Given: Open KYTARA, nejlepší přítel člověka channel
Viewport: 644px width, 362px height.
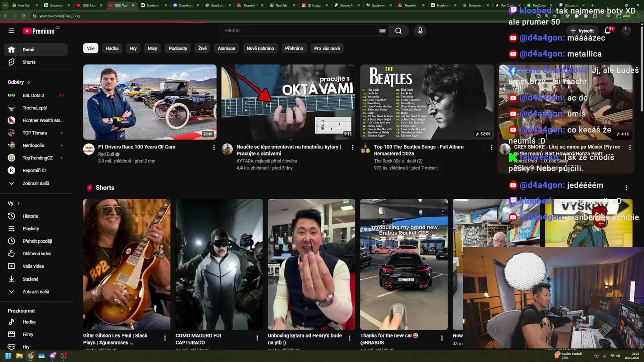Looking at the screenshot, I should [x=267, y=161].
